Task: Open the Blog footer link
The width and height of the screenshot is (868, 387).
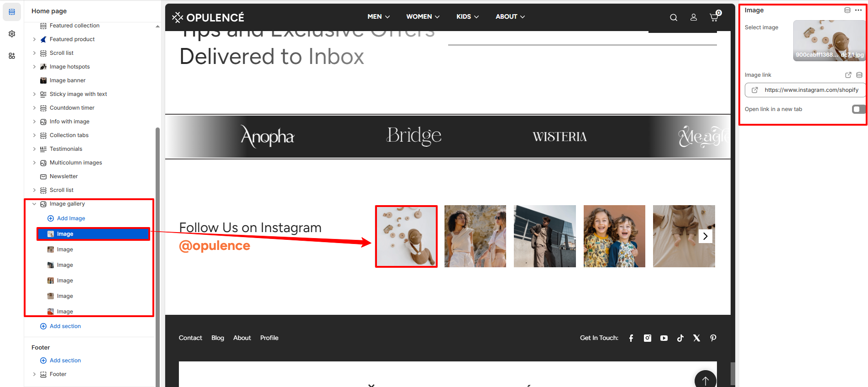Action: click(218, 338)
